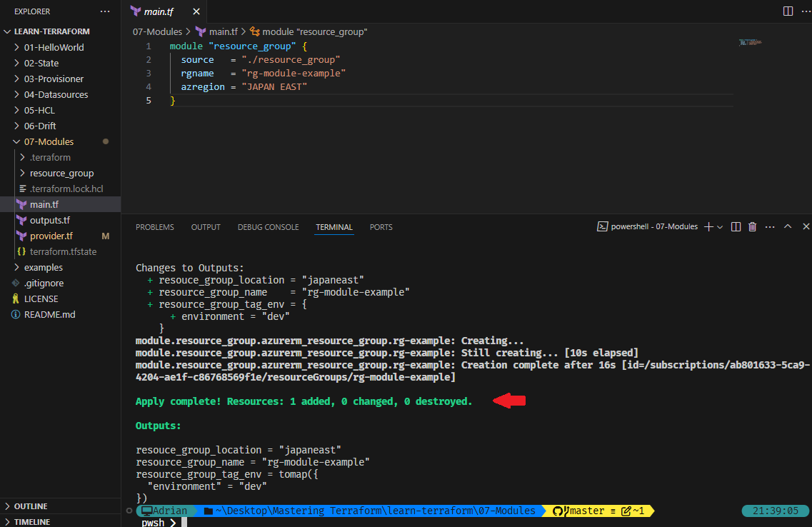Split the terminal pane
The height and width of the screenshot is (527, 812).
736,227
